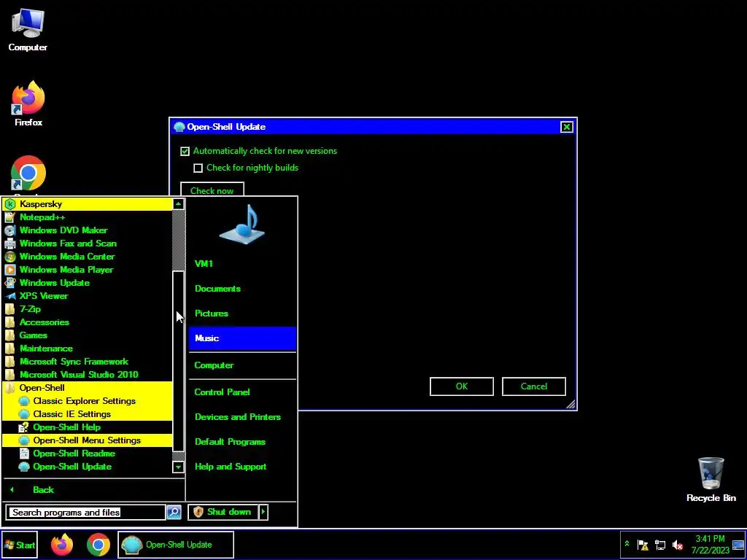
Task: Cancel the Open-Shell Update dialog
Action: coord(533,386)
